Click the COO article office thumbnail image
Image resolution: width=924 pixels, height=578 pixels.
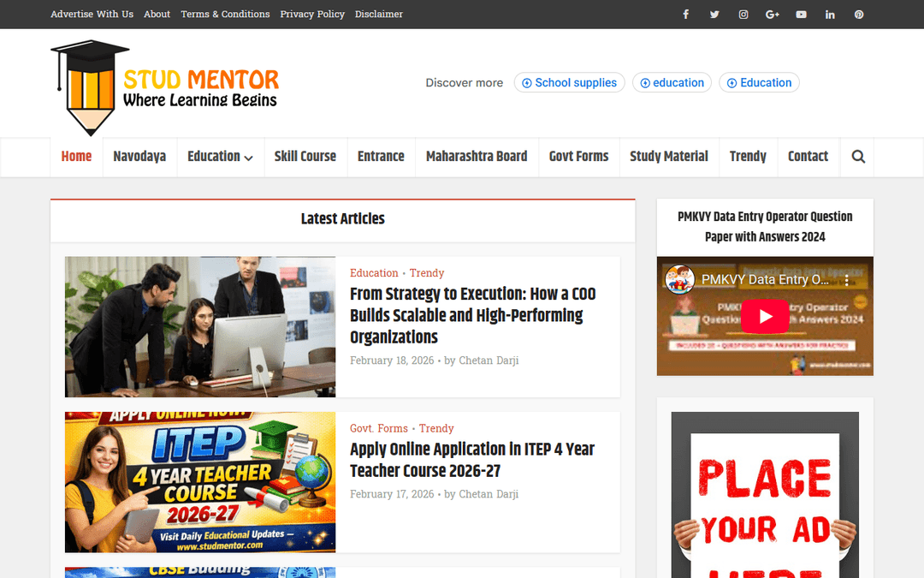coord(199,327)
